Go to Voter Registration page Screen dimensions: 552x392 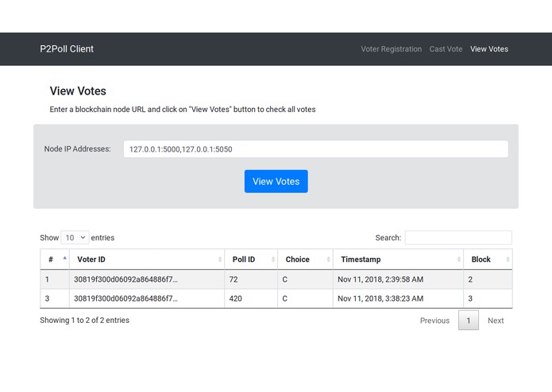391,49
